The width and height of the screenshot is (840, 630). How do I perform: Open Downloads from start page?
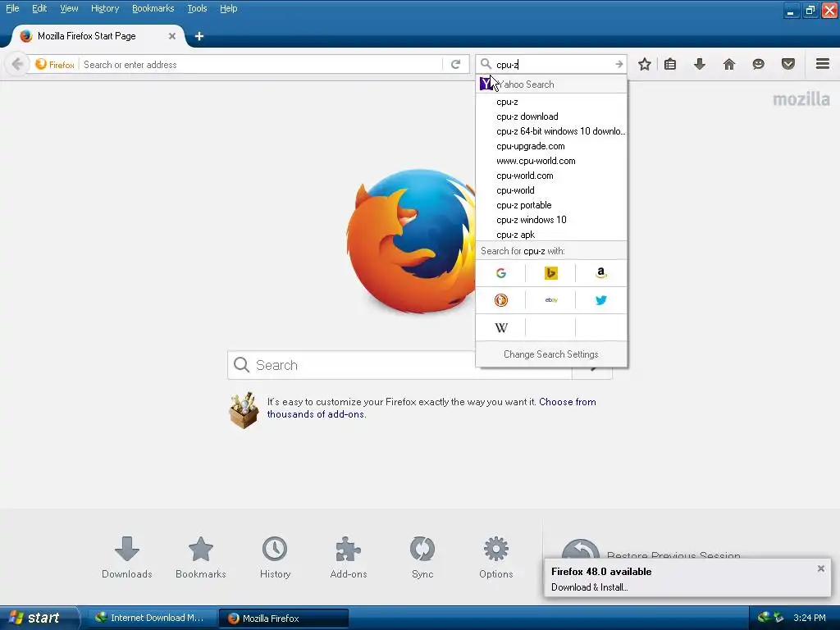coord(127,557)
